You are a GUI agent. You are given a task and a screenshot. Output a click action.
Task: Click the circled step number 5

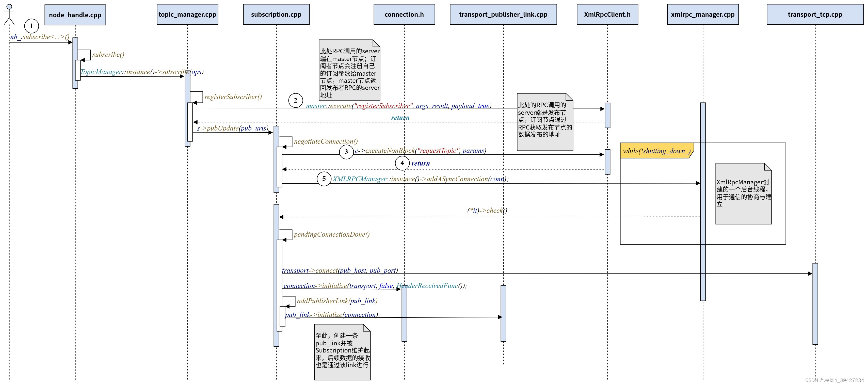click(x=324, y=179)
